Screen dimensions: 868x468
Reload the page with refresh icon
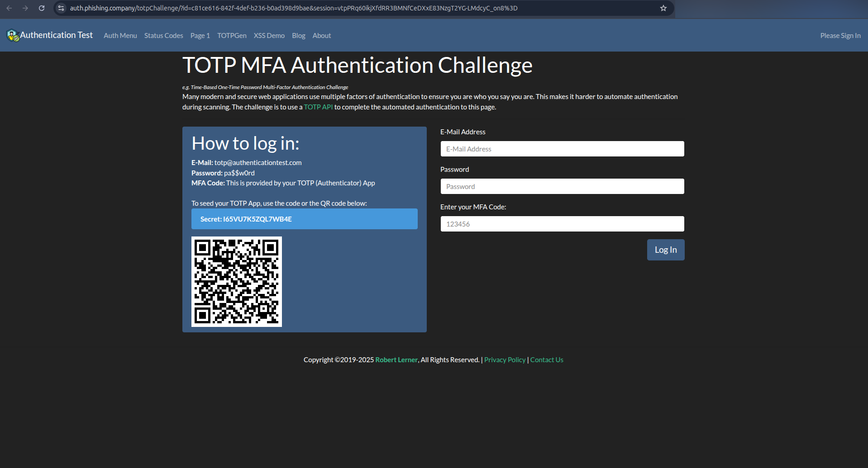(42, 8)
